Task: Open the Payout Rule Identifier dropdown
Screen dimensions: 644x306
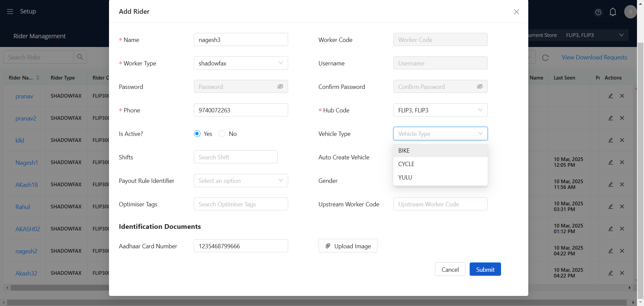Action: (x=241, y=181)
